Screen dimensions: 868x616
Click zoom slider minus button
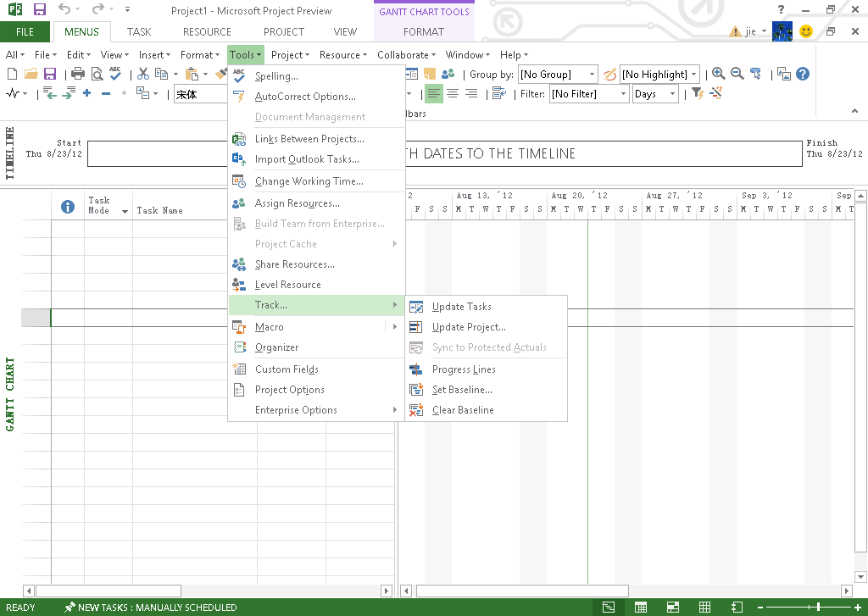coord(760,608)
